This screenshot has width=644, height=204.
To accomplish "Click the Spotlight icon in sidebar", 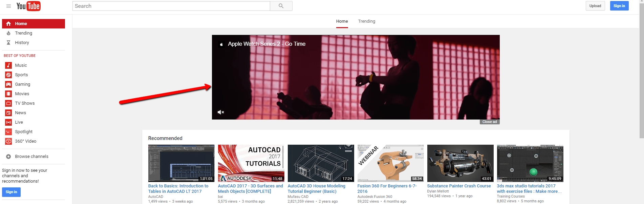I will tap(8, 132).
